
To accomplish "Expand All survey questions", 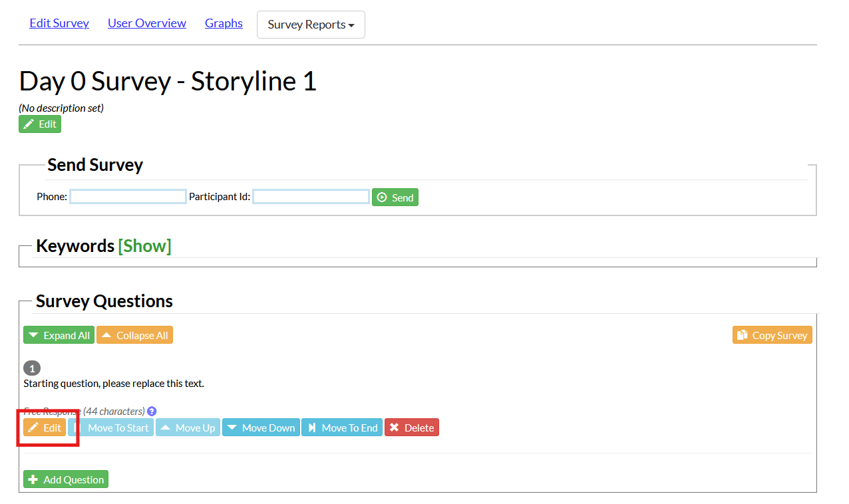I will tap(59, 335).
